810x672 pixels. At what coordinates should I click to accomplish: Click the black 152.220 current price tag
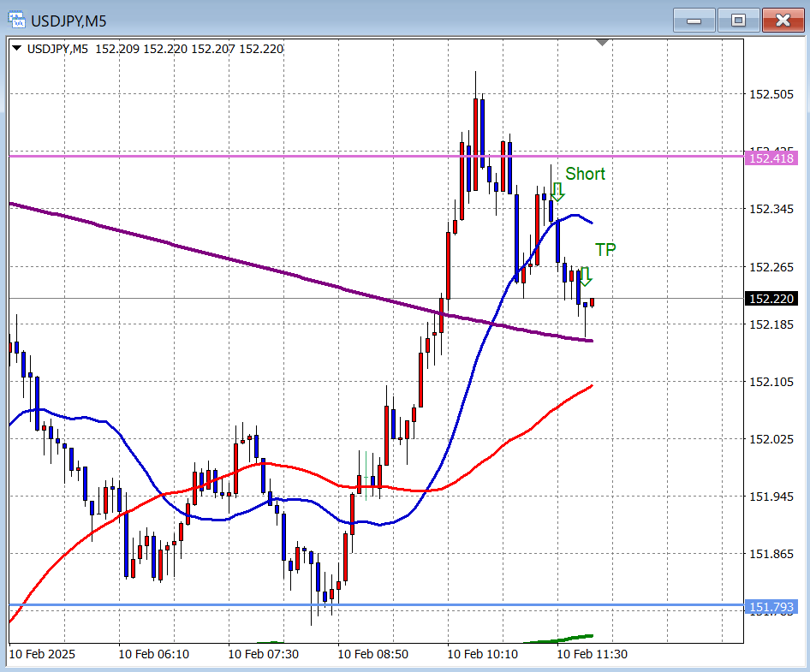[x=771, y=299]
